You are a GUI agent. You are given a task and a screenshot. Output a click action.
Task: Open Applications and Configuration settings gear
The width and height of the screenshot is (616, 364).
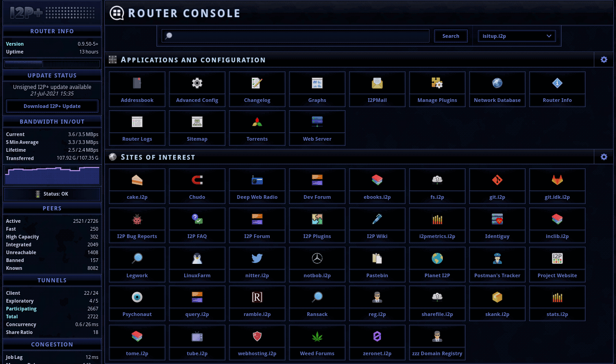click(x=604, y=60)
